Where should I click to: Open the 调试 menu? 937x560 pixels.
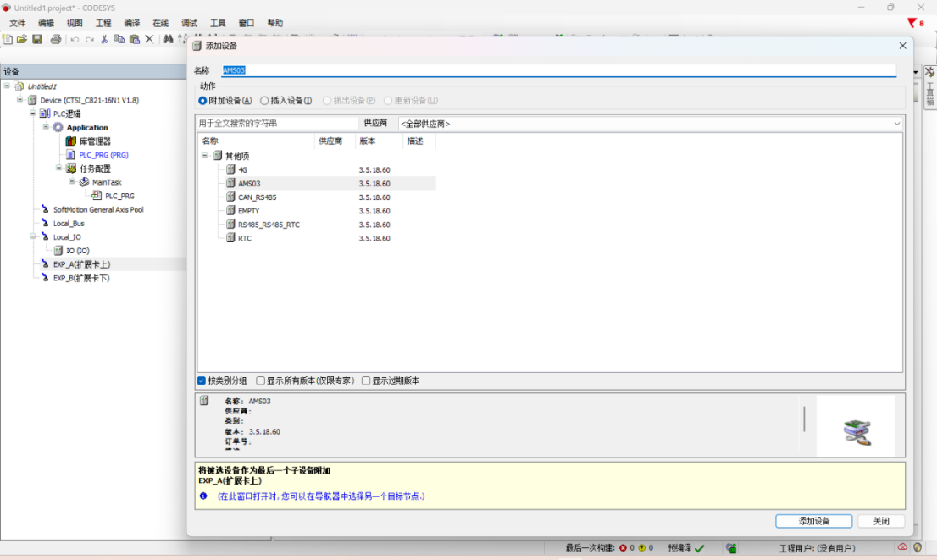pos(190,24)
